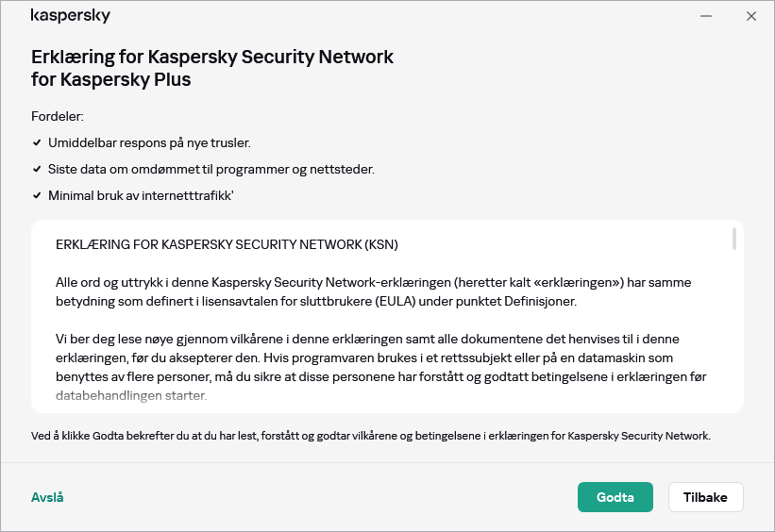Click the "ERKLÆRING FOR KASPERSKY SECURITY NETWORK (KSN)" title

click(227, 244)
